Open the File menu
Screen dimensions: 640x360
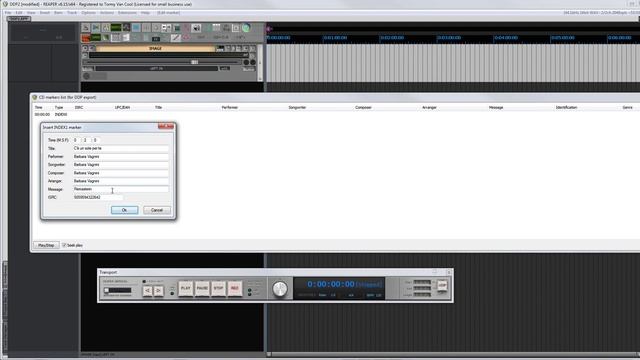tap(8, 13)
